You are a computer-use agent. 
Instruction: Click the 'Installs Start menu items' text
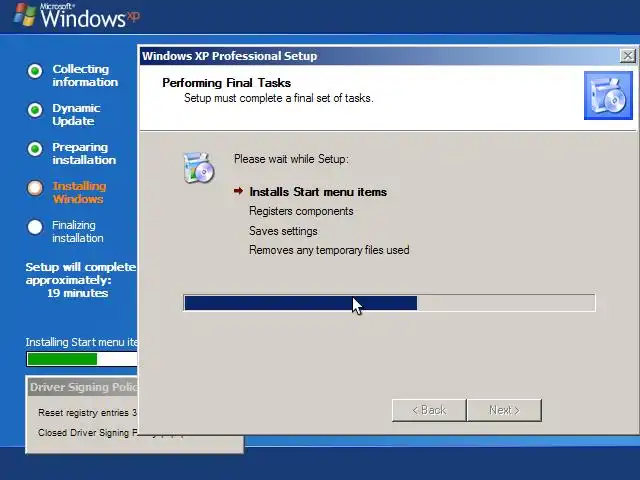318,192
